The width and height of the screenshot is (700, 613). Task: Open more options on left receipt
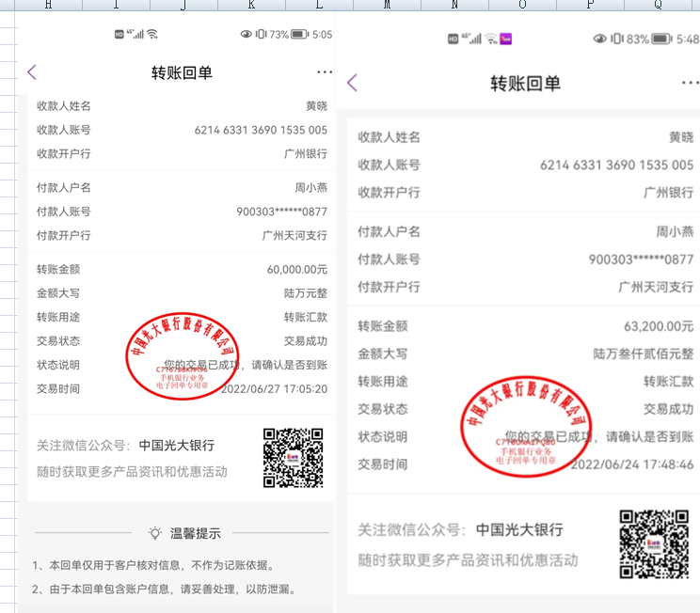(x=325, y=72)
